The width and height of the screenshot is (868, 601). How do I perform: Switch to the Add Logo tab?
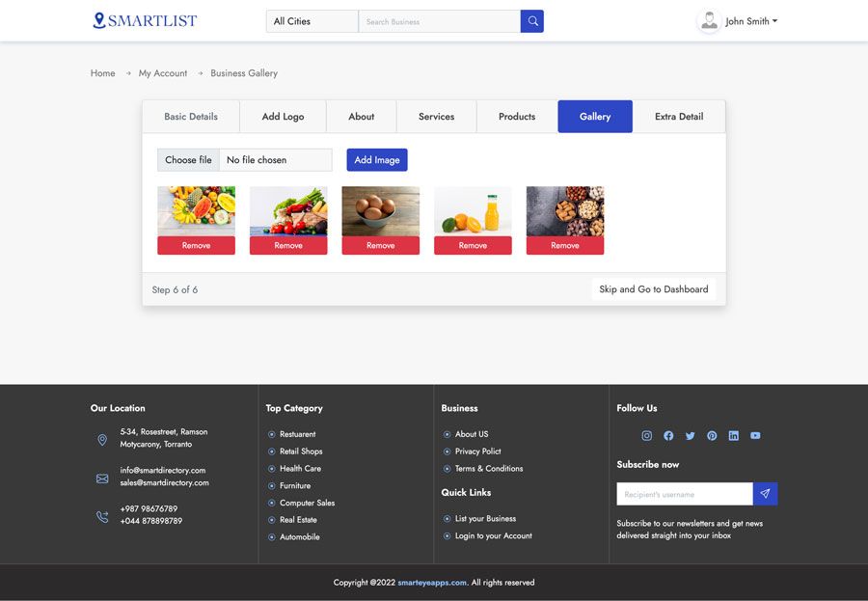point(283,117)
